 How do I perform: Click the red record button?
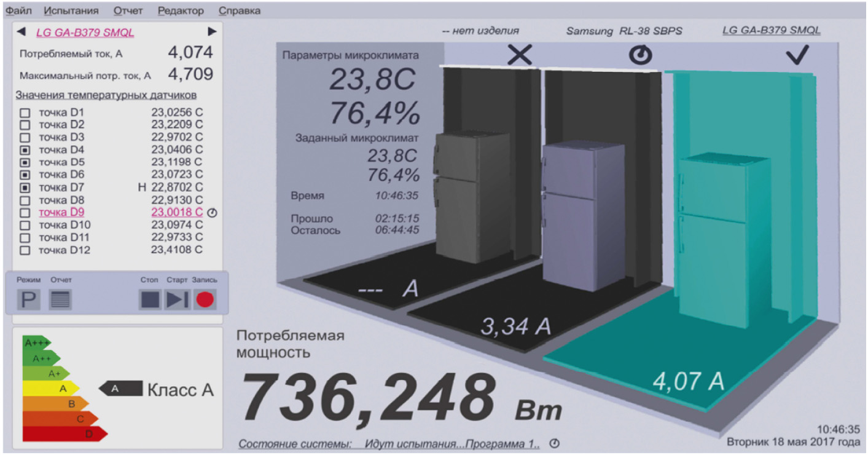(205, 299)
